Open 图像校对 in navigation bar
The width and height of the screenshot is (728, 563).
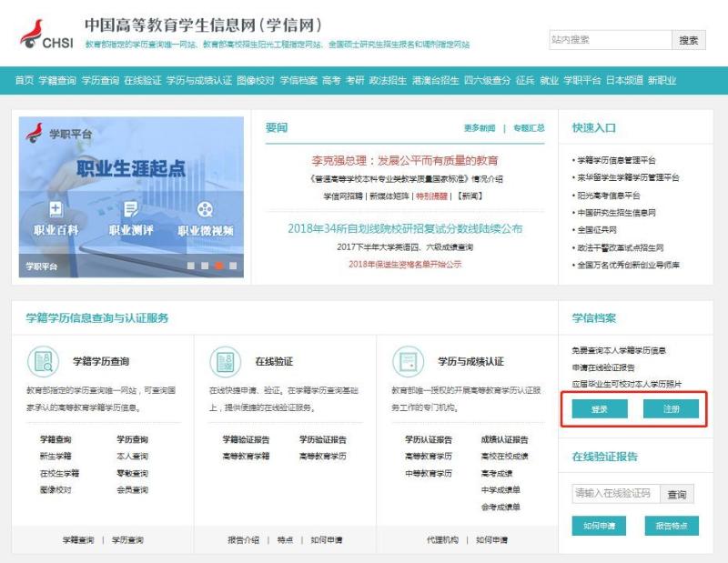tap(256, 80)
